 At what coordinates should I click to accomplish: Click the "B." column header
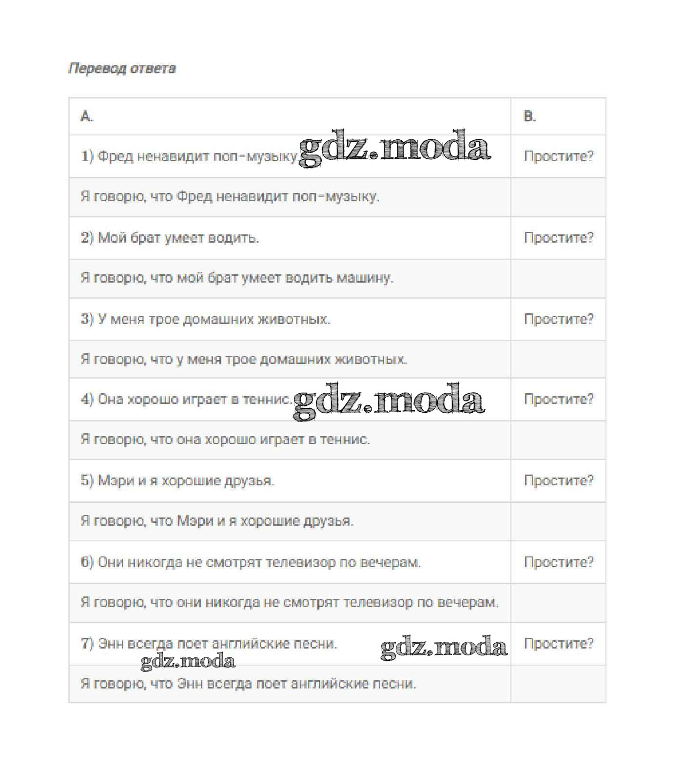[x=529, y=116]
